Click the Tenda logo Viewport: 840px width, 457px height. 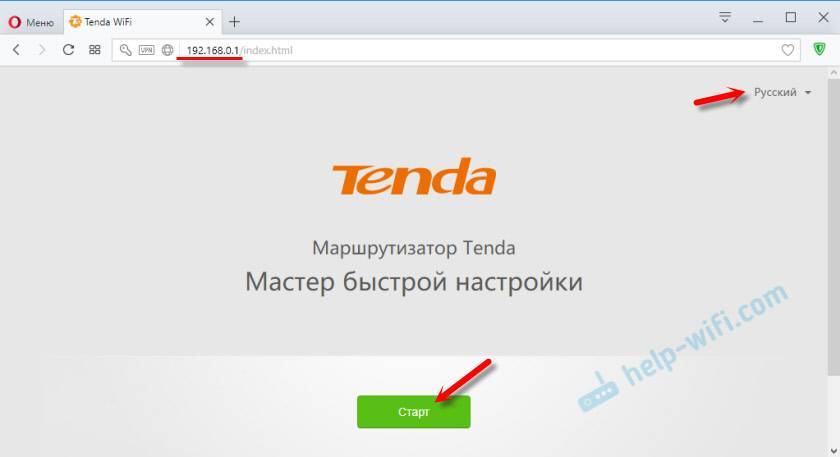(x=414, y=176)
